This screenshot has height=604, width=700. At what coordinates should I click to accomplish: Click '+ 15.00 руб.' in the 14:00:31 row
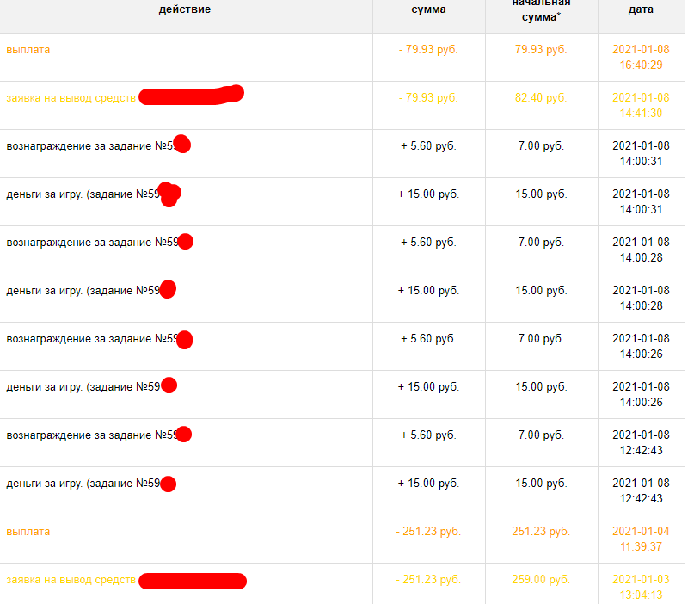tap(428, 194)
